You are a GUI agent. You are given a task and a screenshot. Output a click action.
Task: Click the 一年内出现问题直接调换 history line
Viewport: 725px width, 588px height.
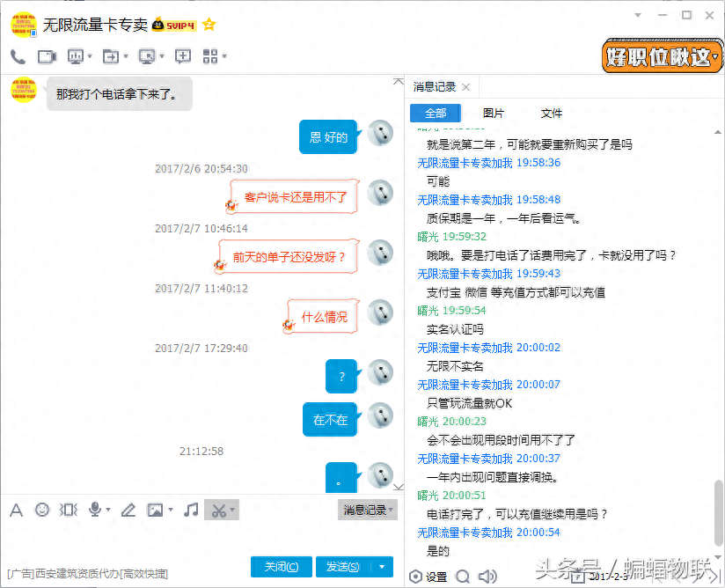tap(493, 477)
